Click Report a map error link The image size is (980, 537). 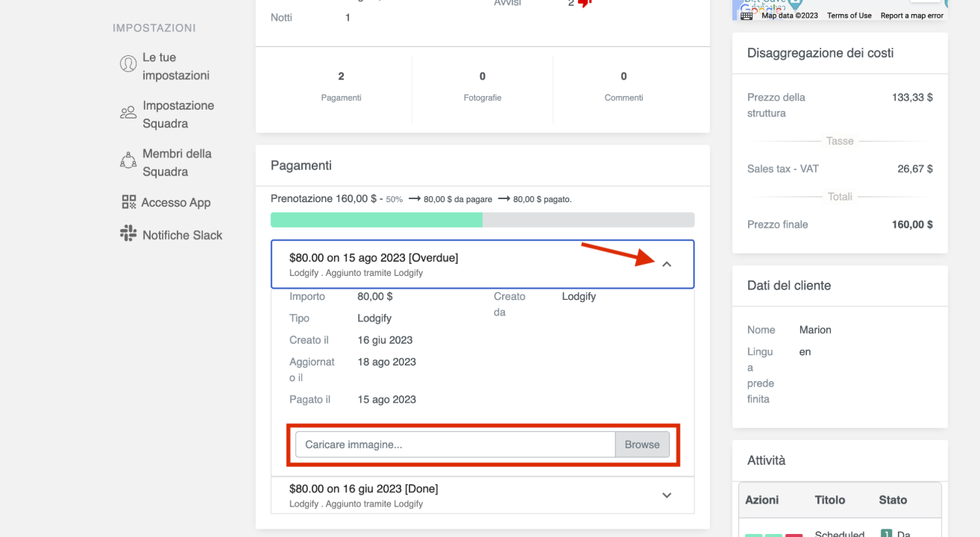911,16
